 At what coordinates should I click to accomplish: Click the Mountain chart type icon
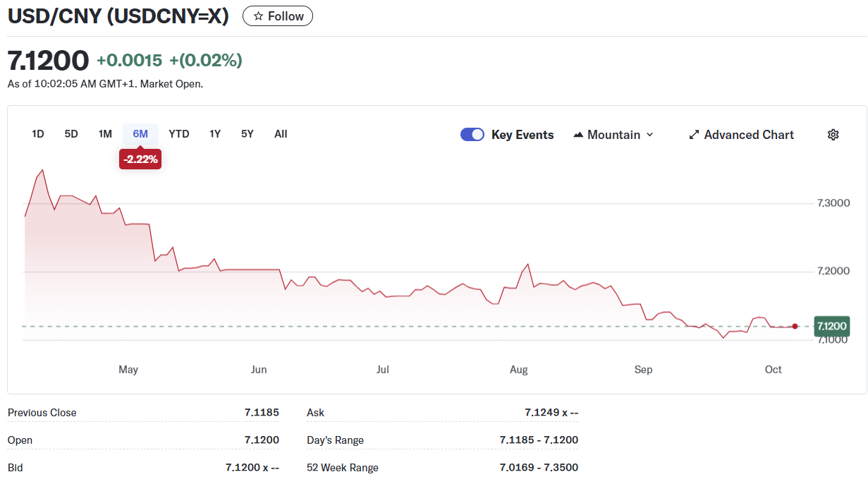[578, 135]
